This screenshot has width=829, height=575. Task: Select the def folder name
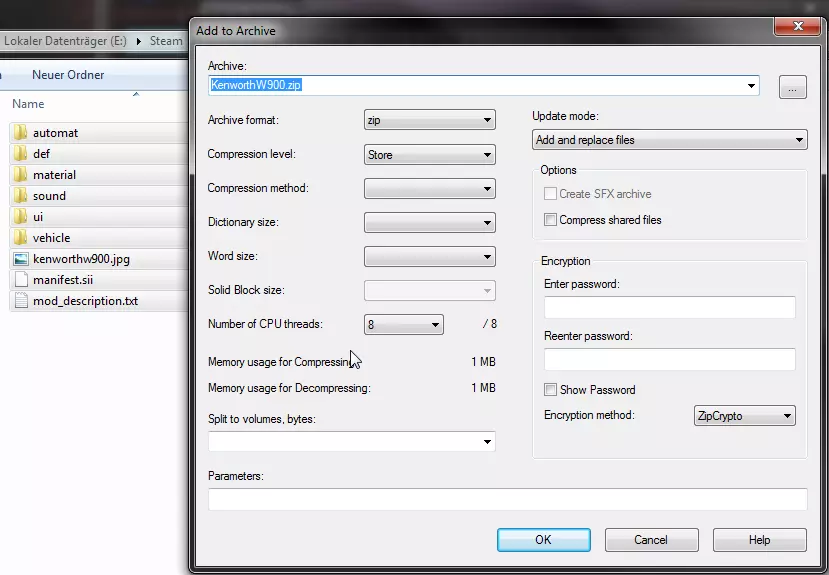click(x=41, y=154)
